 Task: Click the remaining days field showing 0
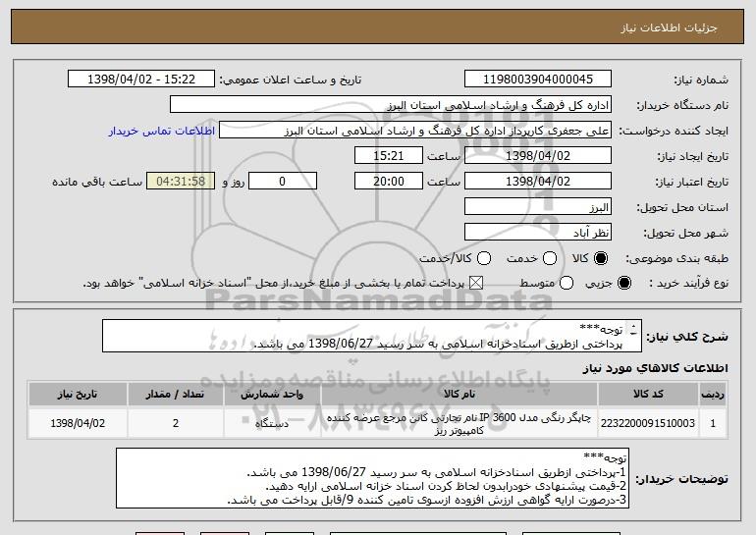coord(283,182)
